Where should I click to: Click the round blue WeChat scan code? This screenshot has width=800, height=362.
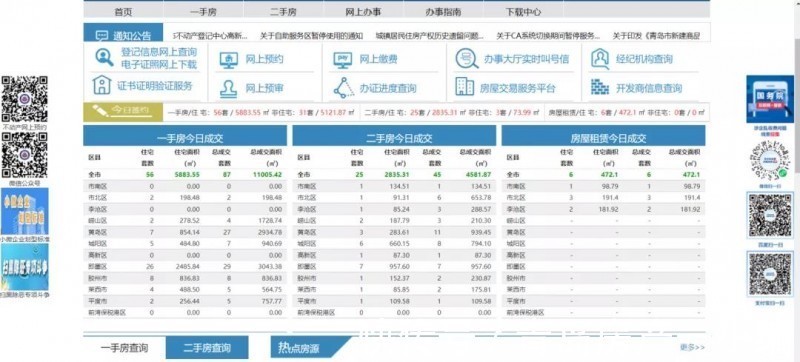click(x=770, y=161)
